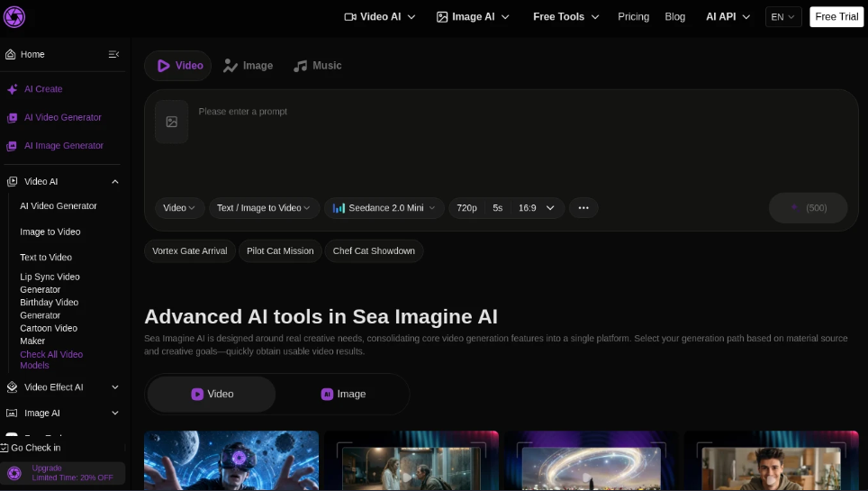
Task: Open Lip Sync Video Generator in sidebar
Action: pyautogui.click(x=50, y=283)
